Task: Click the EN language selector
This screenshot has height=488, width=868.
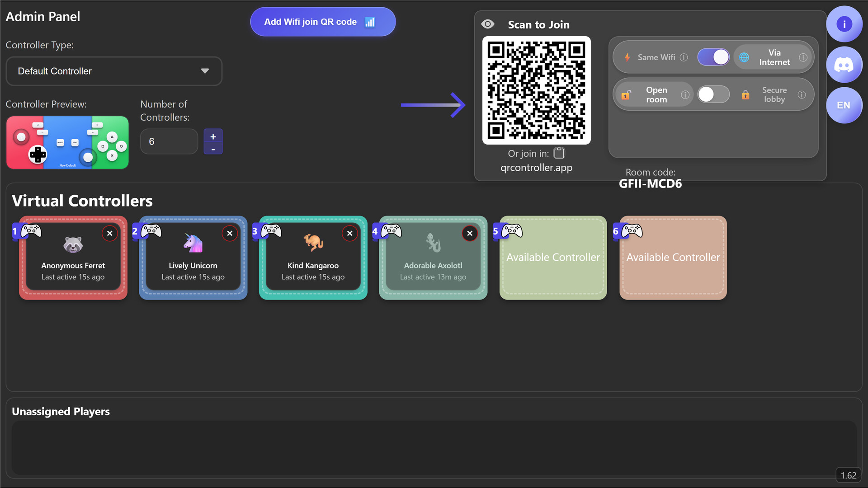Action: tap(844, 105)
